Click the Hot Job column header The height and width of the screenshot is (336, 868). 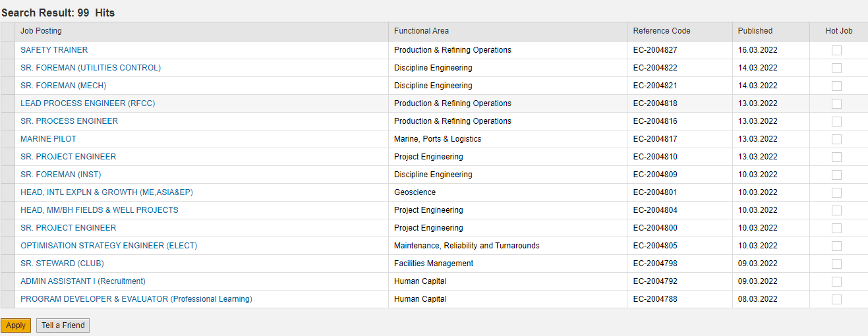point(838,31)
